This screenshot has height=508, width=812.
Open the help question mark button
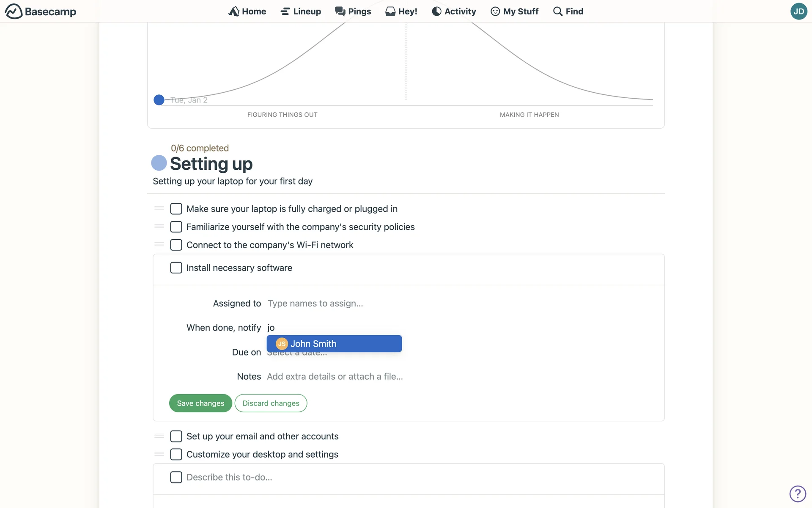click(798, 494)
